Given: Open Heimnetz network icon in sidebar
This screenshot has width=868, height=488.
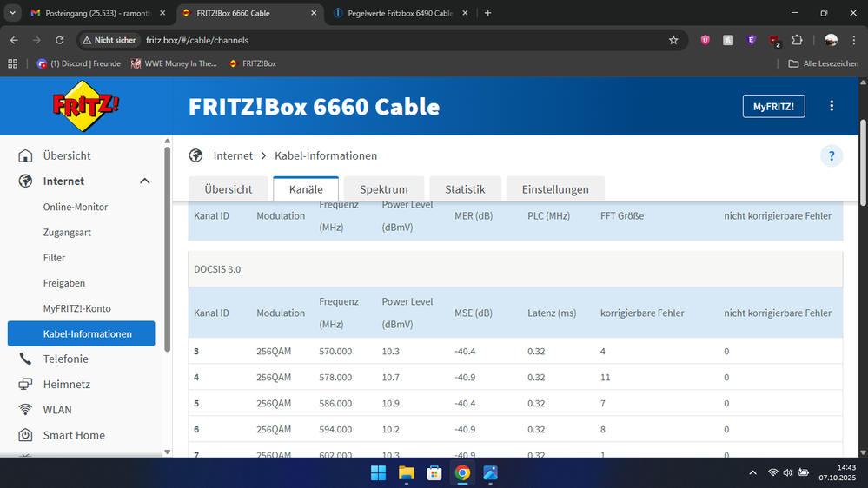Looking at the screenshot, I should coord(25,384).
